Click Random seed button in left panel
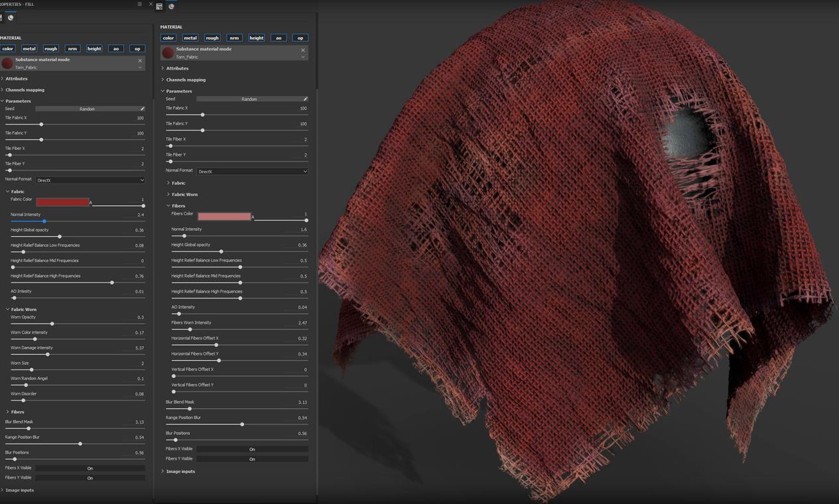The height and width of the screenshot is (504, 839). [87, 109]
